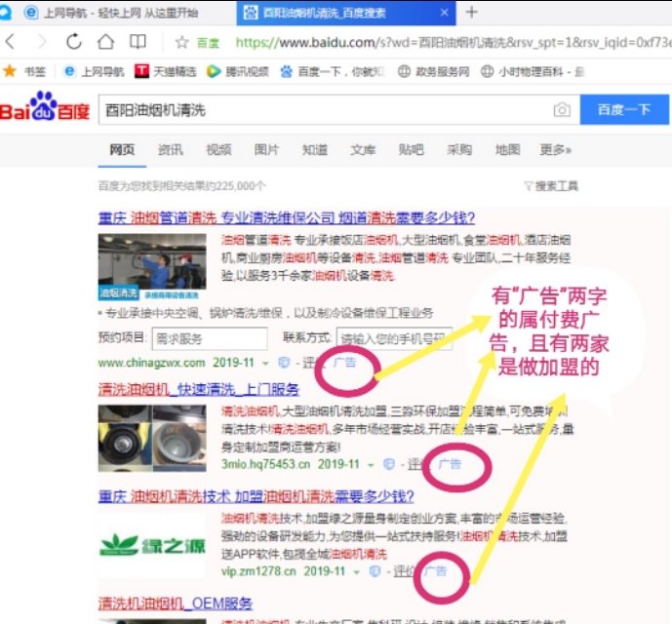Click the browser back arrow

11,42
